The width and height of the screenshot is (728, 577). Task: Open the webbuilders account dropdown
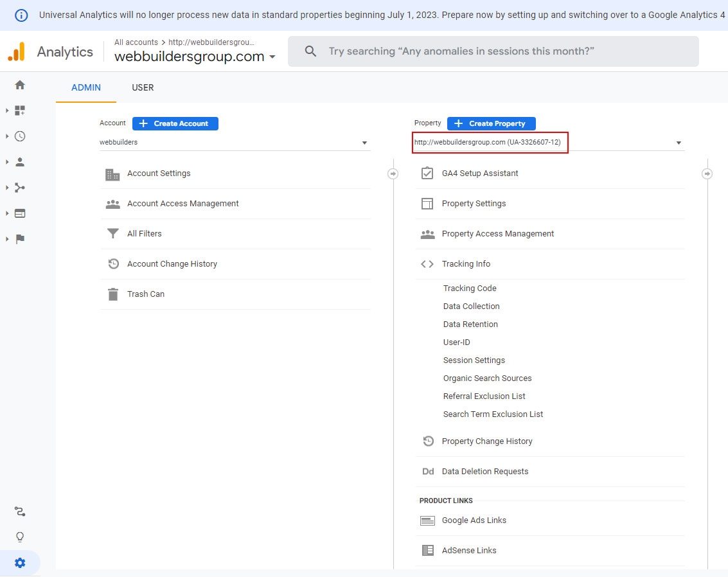[x=235, y=143]
